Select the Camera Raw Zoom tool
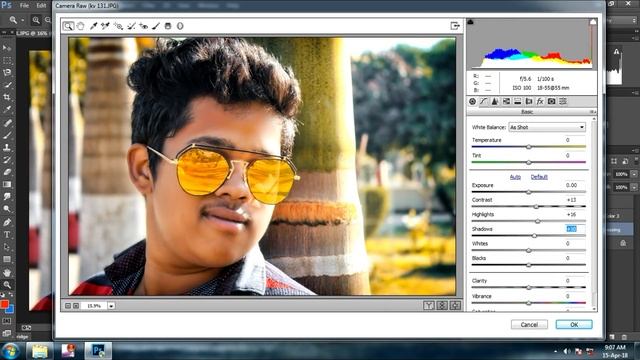The height and width of the screenshot is (360, 640). (x=68, y=26)
